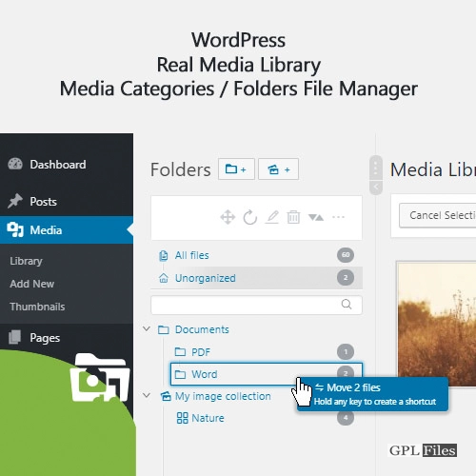Click the Dashboard gauge icon
Viewport: 476px width, 476px height.
click(x=15, y=164)
